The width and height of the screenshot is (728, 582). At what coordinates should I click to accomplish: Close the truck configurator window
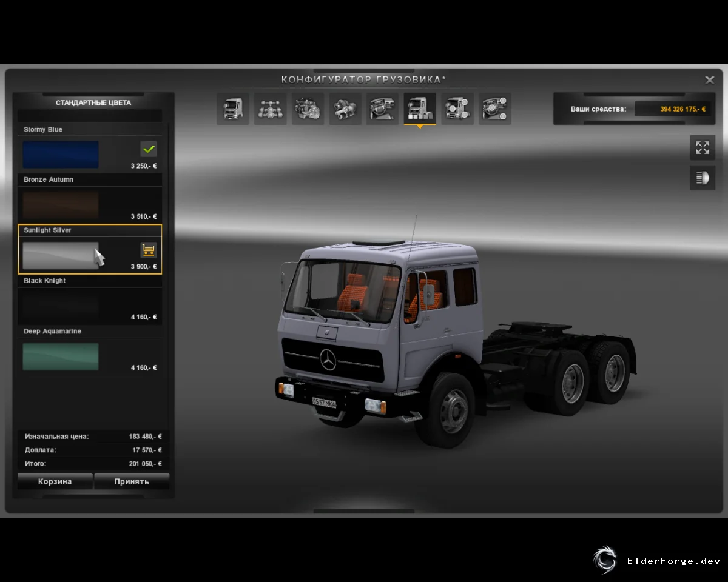pyautogui.click(x=709, y=80)
